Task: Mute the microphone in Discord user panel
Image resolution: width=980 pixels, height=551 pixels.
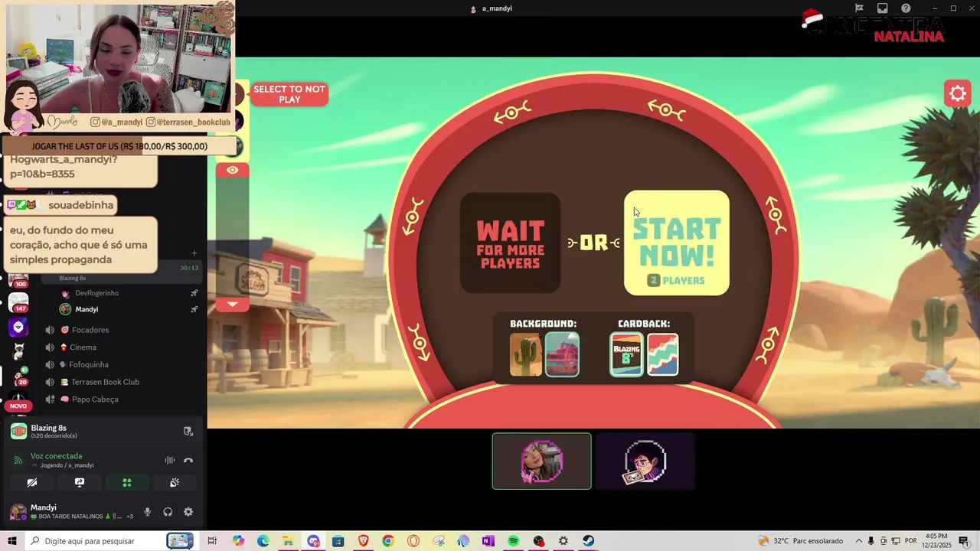Action: click(x=148, y=512)
